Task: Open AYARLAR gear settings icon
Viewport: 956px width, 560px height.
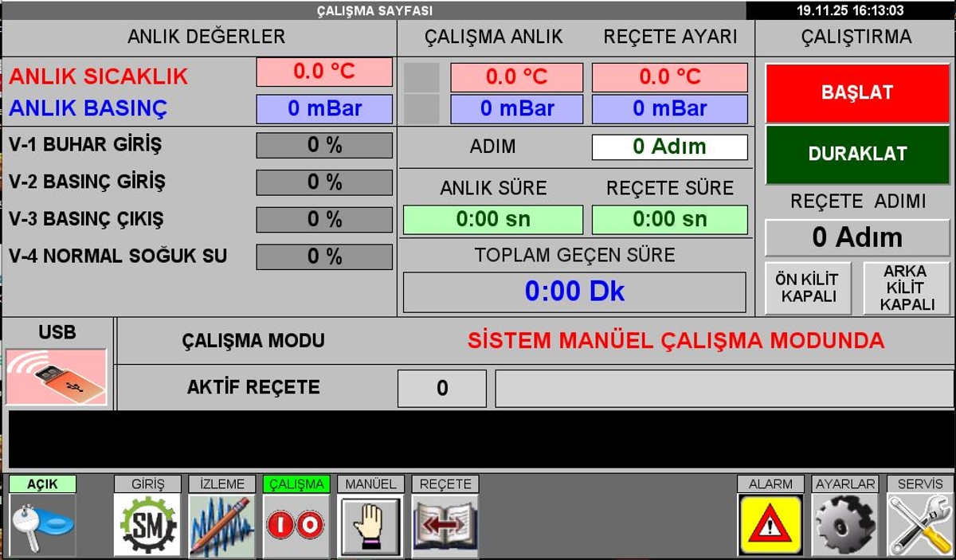Action: pos(844,525)
